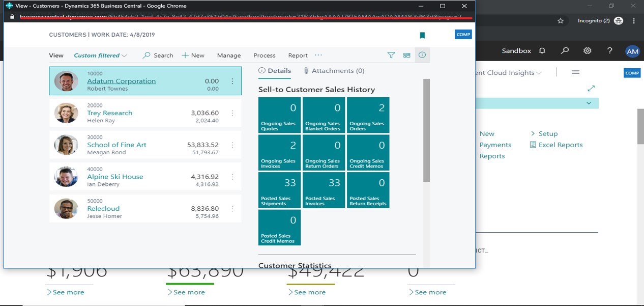Click Helen Ray contact photo
The image size is (644, 306).
pyautogui.click(x=66, y=113)
